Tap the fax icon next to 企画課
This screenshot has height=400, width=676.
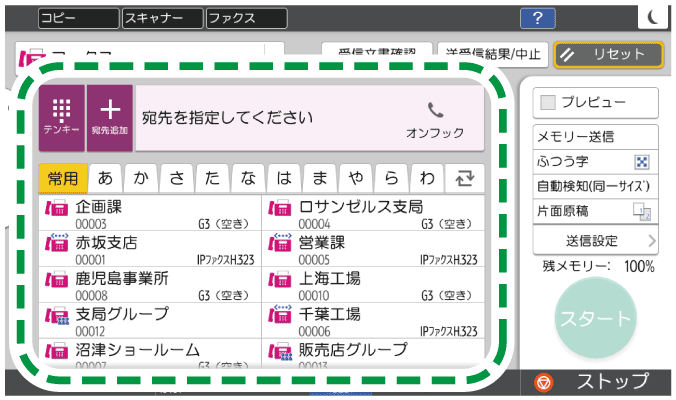click(56, 208)
